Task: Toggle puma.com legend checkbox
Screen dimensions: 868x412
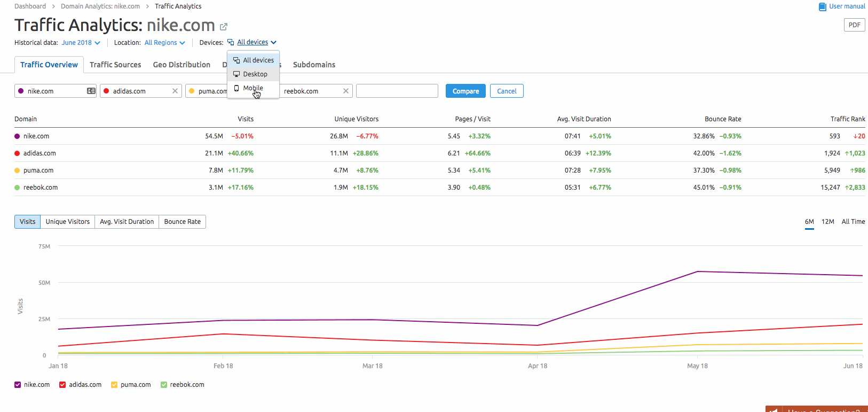Action: pos(114,385)
